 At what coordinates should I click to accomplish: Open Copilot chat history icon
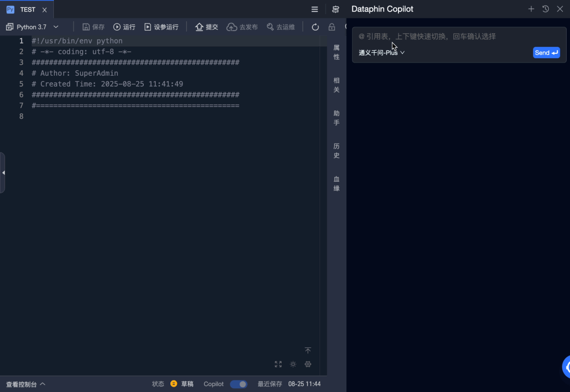(x=546, y=9)
